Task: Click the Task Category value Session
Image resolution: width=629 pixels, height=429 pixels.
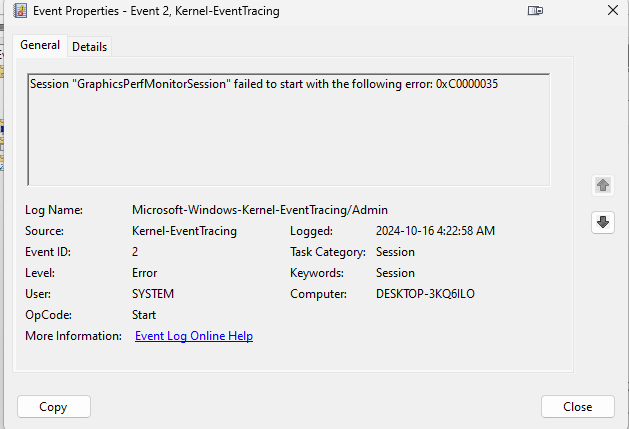Action: (x=395, y=252)
